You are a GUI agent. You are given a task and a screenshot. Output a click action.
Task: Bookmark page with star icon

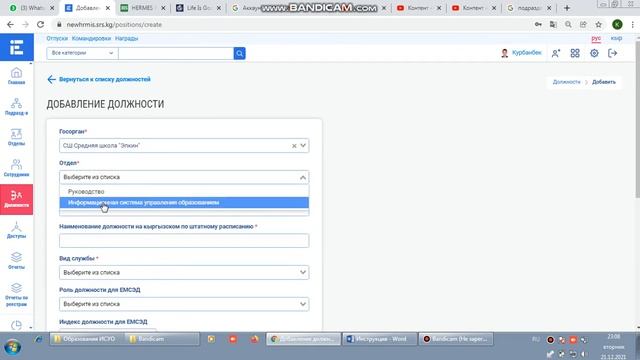point(598,24)
